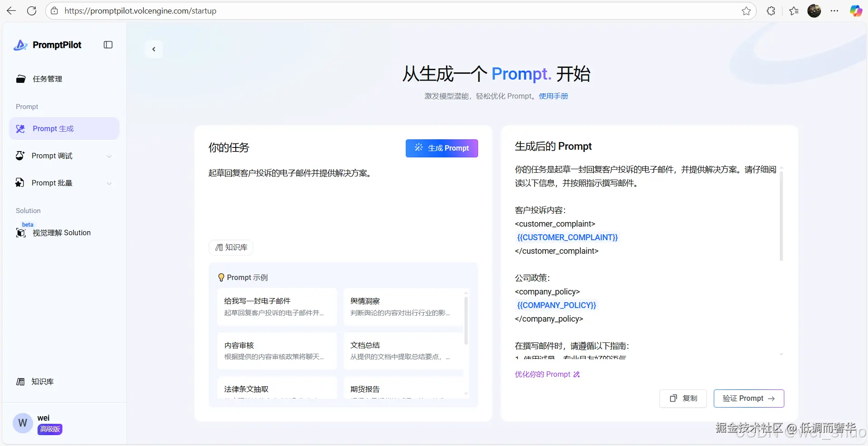
Task: Open the 使用手册 link
Action: coord(553,96)
